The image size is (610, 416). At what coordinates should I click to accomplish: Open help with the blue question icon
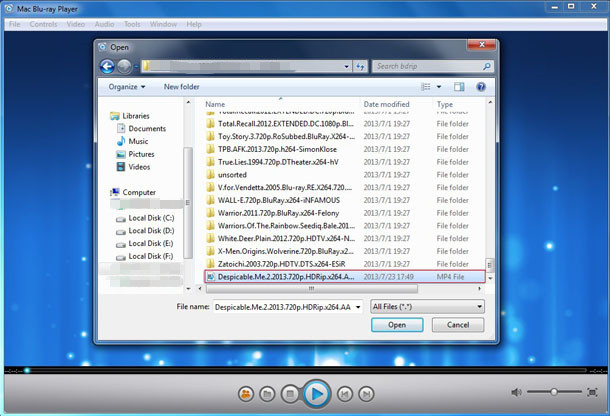pos(481,87)
